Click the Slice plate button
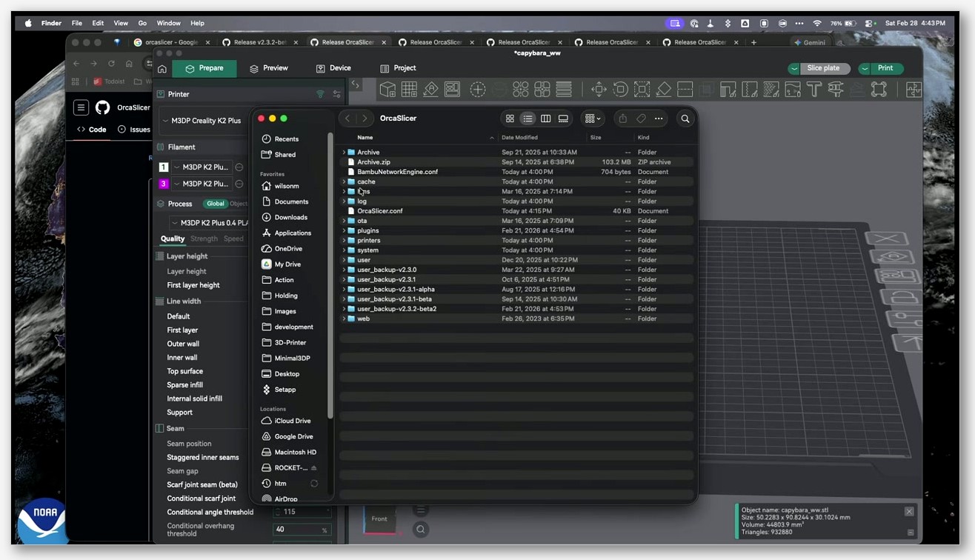Screen dimensions: 975x560 pyautogui.click(x=823, y=68)
